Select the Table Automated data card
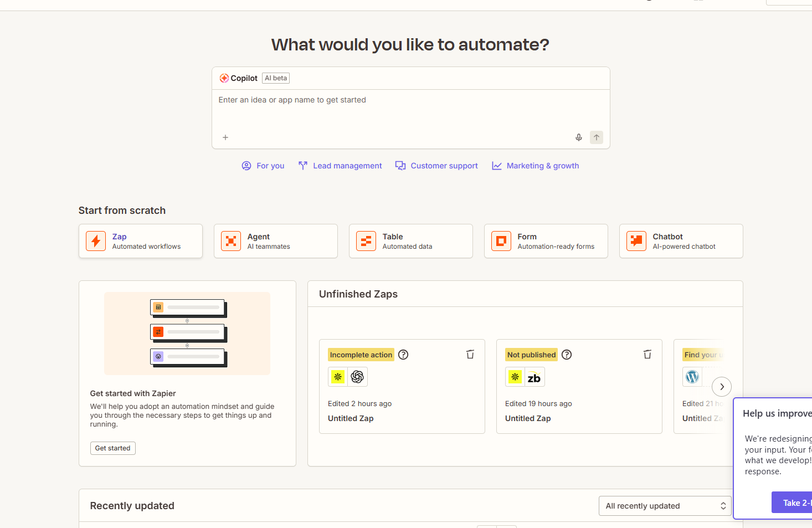The height and width of the screenshot is (528, 812). click(410, 241)
